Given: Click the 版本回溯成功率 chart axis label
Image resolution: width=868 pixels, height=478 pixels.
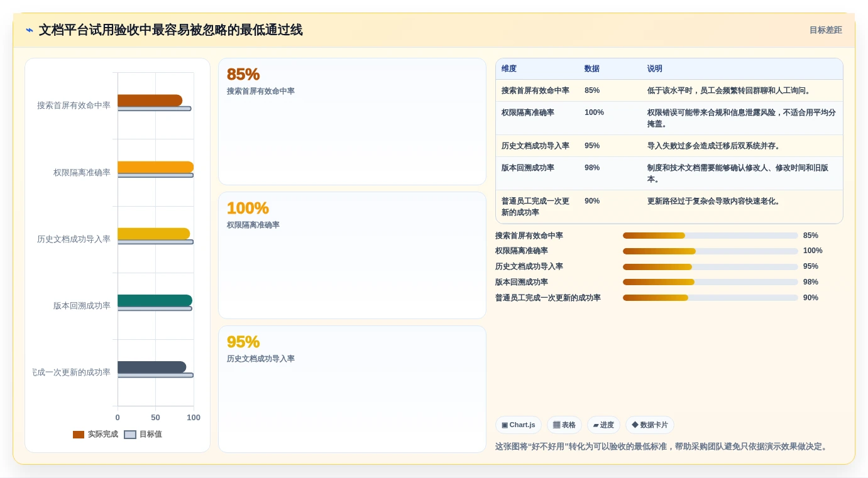Looking at the screenshot, I should [x=82, y=306].
